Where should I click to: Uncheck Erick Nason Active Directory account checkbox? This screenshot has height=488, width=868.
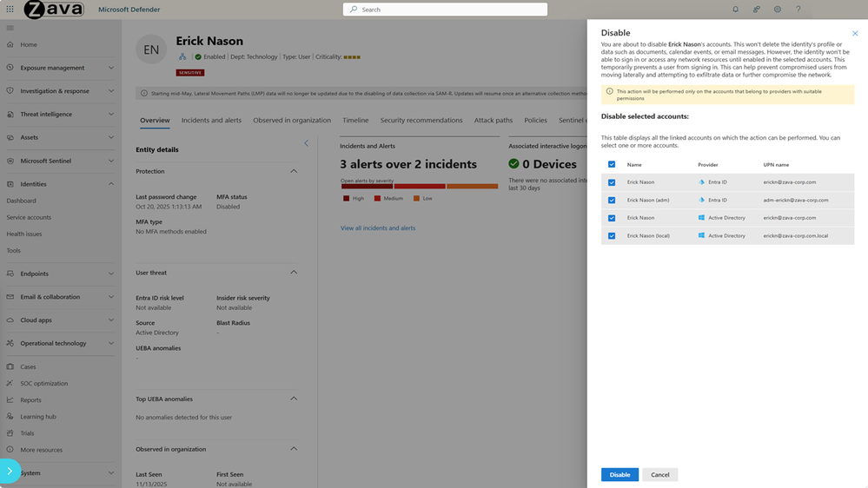click(x=612, y=218)
